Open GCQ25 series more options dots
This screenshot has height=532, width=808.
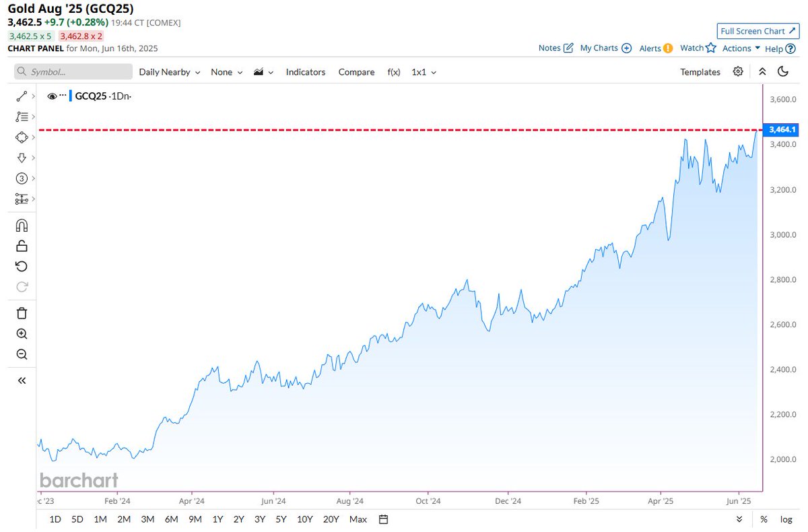point(63,96)
